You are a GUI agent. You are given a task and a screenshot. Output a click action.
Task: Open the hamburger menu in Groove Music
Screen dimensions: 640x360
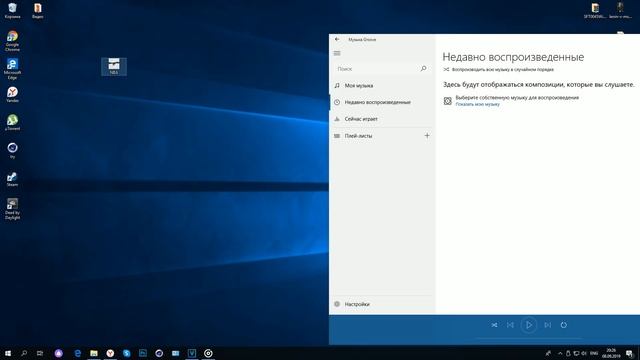click(337, 53)
